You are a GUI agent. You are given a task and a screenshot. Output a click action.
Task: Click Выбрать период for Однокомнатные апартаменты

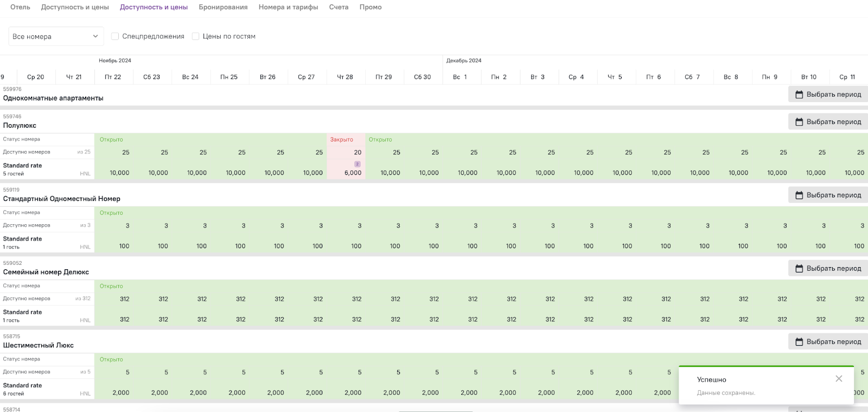[x=828, y=94]
